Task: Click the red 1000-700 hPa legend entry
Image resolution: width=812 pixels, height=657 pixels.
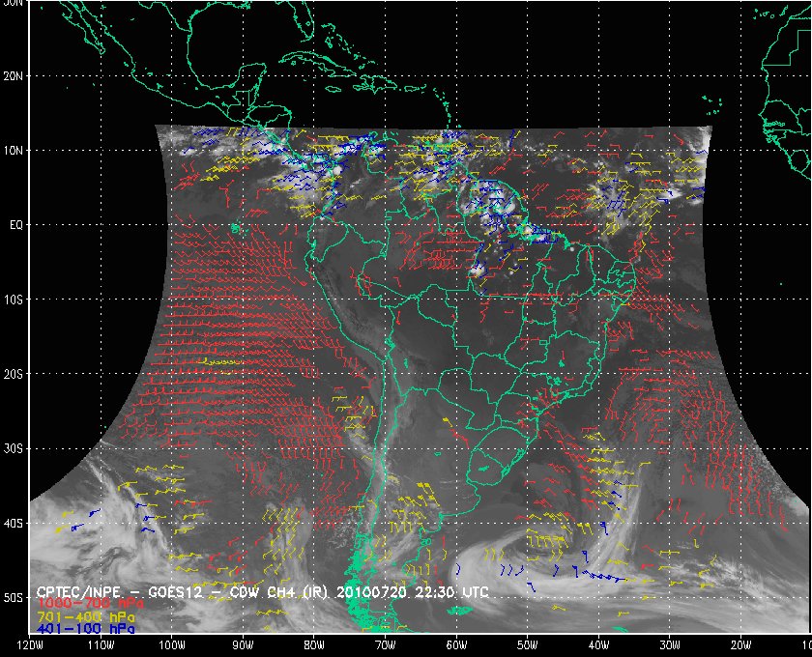Action: click(90, 604)
